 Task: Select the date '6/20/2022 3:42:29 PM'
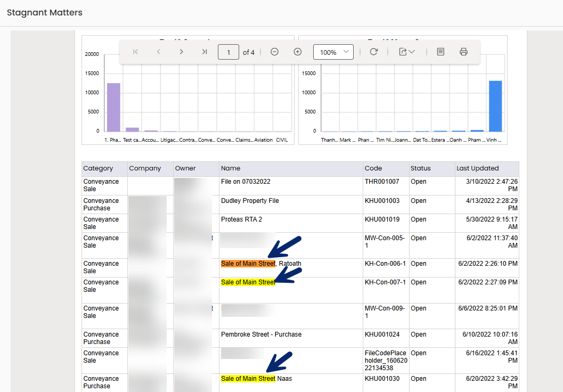point(492,382)
